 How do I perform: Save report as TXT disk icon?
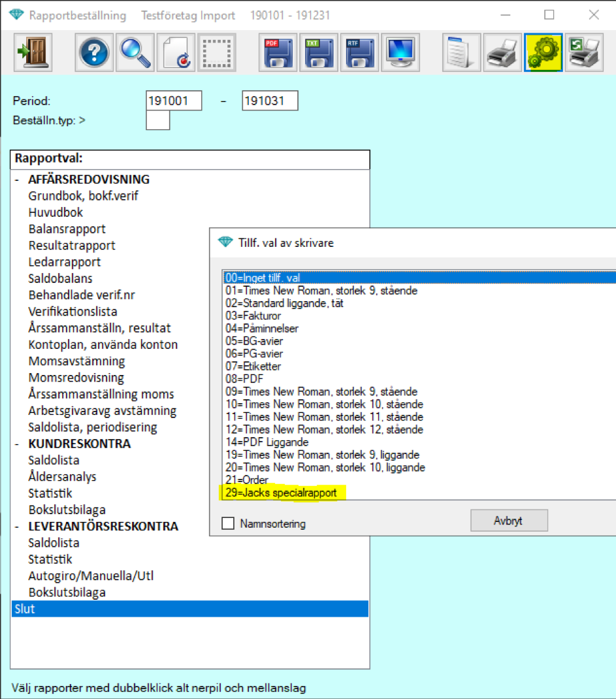(x=319, y=53)
